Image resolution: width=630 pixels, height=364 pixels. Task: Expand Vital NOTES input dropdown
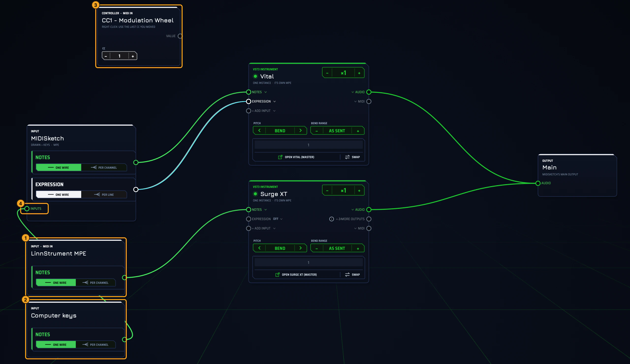click(266, 92)
